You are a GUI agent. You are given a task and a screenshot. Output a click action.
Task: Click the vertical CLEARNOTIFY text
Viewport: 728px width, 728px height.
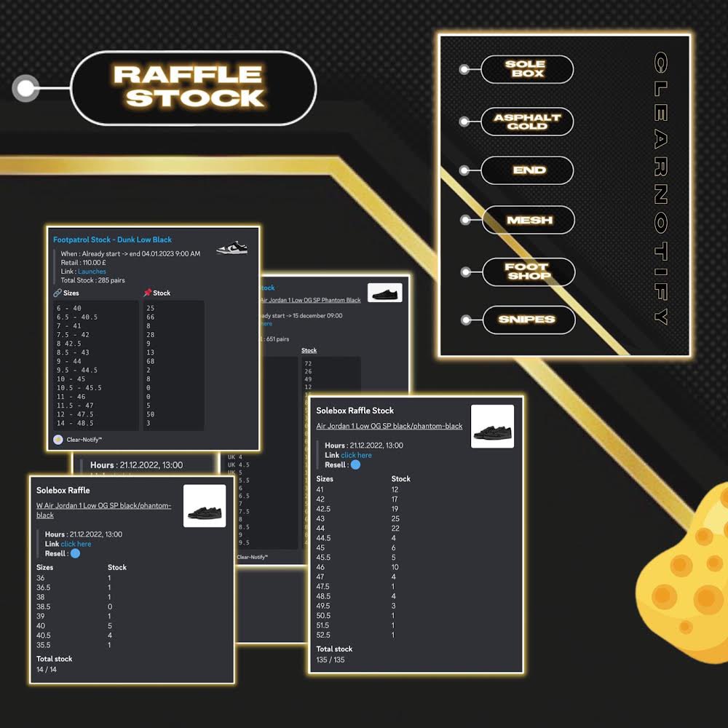point(661,188)
